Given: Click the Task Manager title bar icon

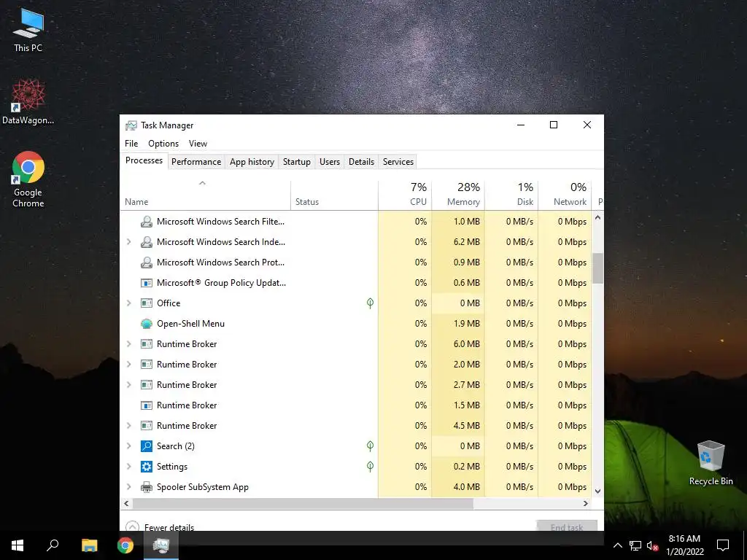Looking at the screenshot, I should point(131,125).
